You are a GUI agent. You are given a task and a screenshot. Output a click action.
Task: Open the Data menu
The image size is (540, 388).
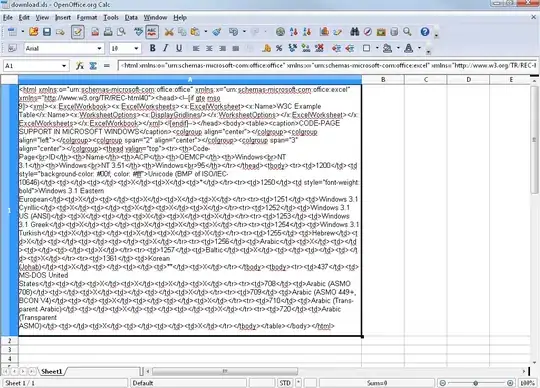(131, 18)
